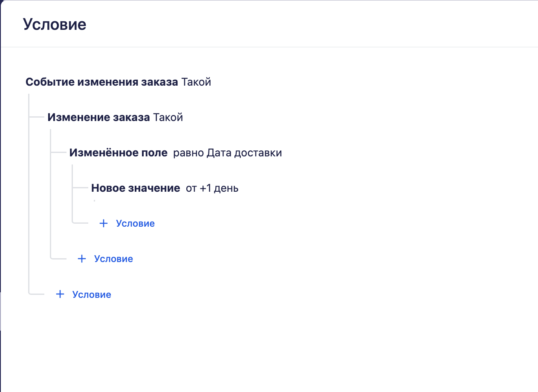Select the Изменённое поле tree node
Image resolution: width=538 pixels, height=392 pixels.
point(118,153)
